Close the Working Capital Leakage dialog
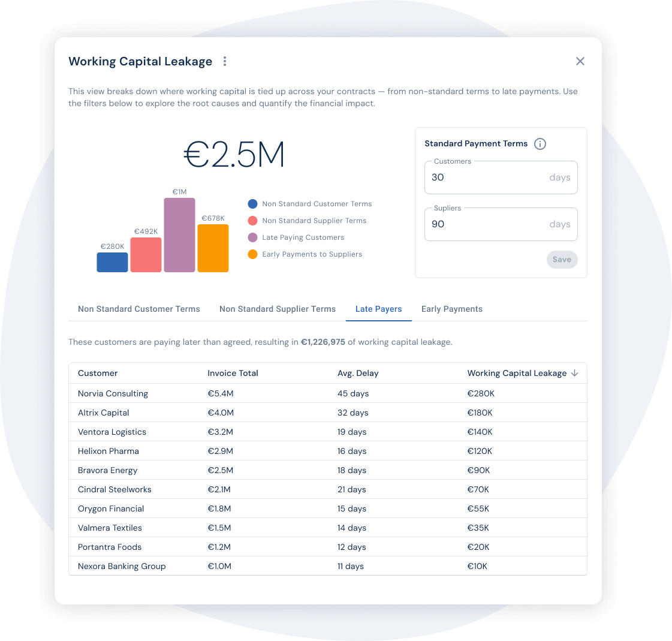672x641 pixels. point(580,61)
